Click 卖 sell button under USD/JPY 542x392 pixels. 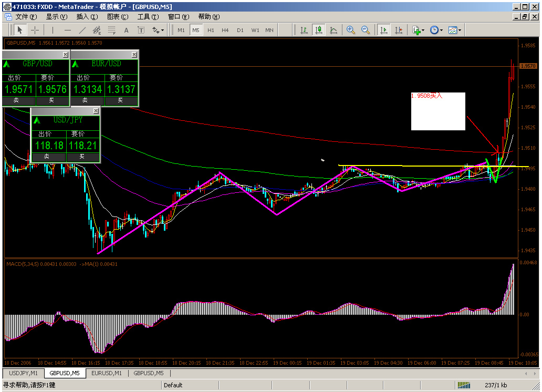point(49,157)
